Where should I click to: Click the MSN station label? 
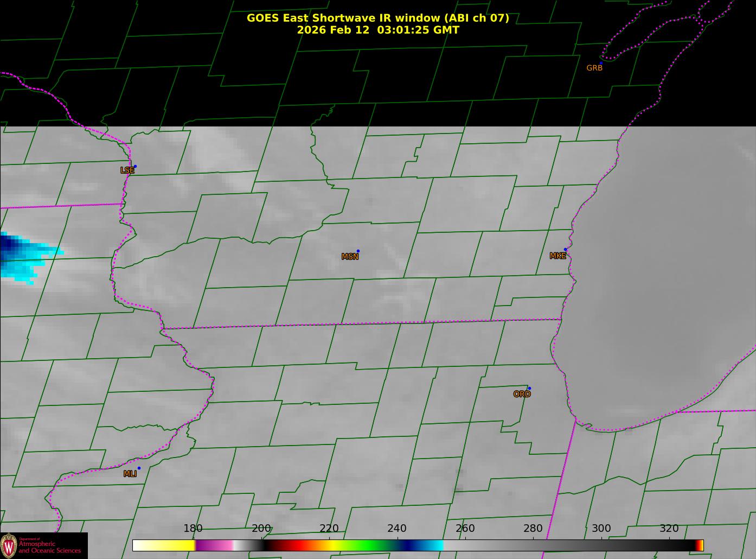click(350, 257)
